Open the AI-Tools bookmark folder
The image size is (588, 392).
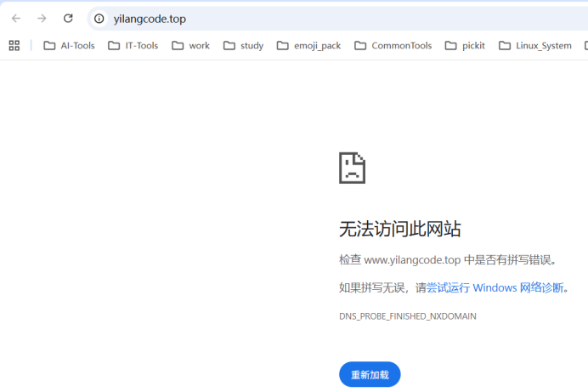tap(70, 45)
